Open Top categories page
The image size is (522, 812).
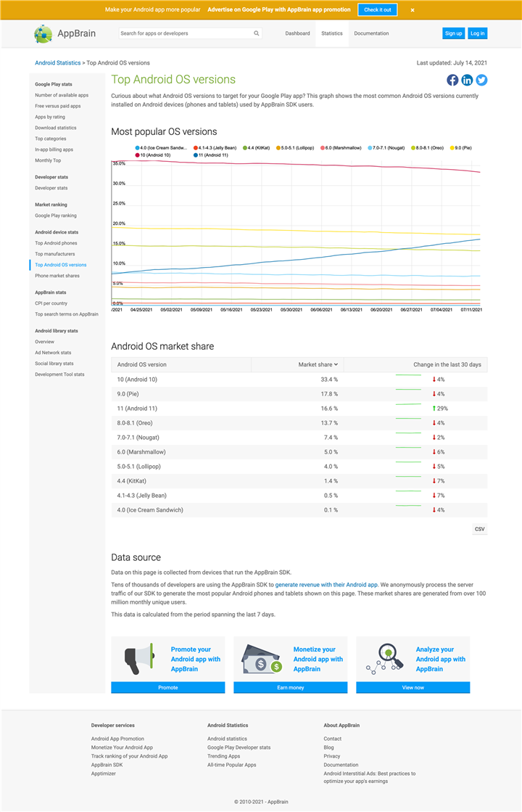click(50, 139)
